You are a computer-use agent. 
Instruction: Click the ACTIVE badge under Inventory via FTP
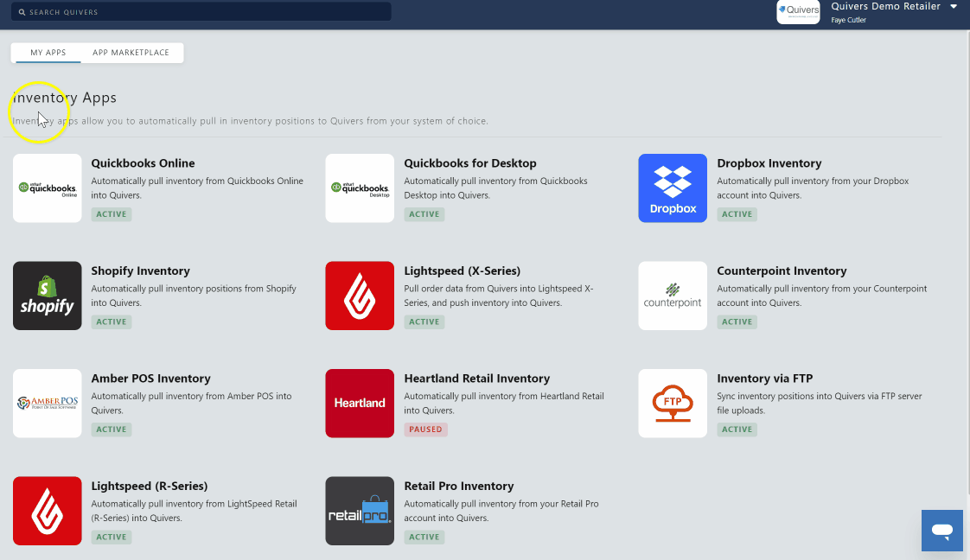737,429
